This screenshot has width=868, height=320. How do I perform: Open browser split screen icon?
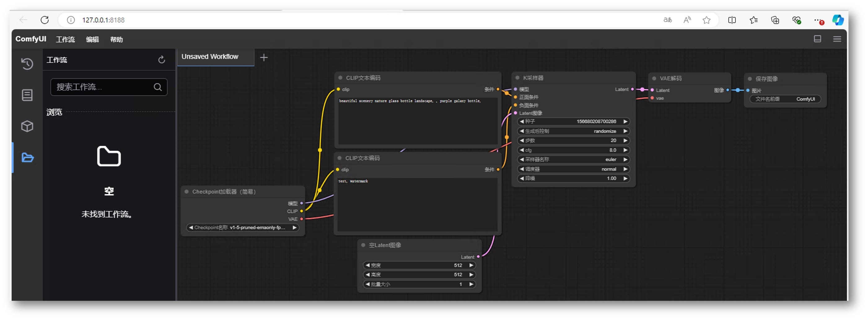click(731, 20)
